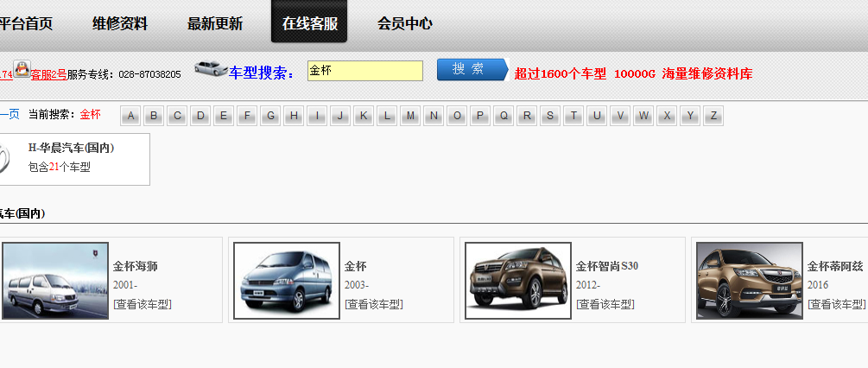The width and height of the screenshot is (868, 368).
Task: Click the 2012- year under 金杯智尚S30
Action: click(x=588, y=286)
